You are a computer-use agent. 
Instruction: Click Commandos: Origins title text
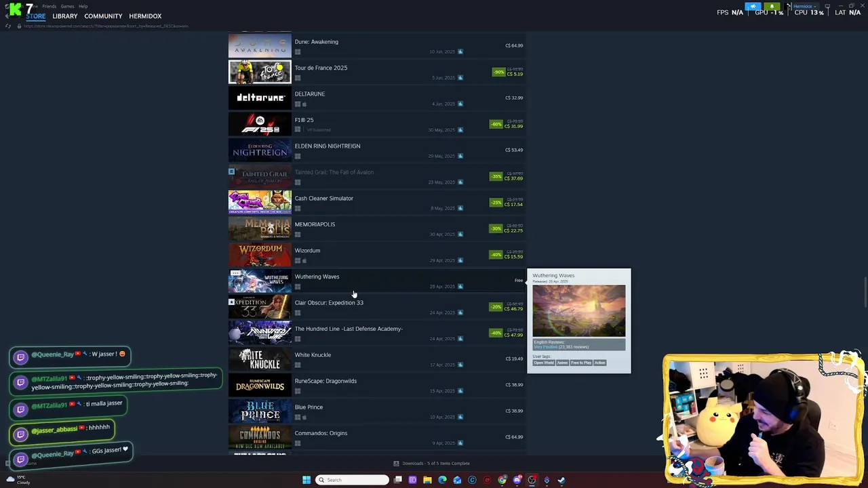tap(321, 433)
